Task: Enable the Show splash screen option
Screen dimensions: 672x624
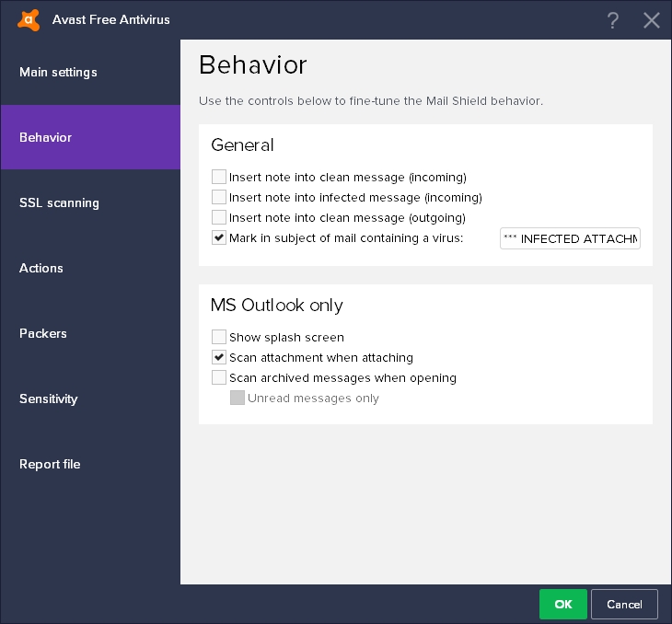Action: [219, 337]
